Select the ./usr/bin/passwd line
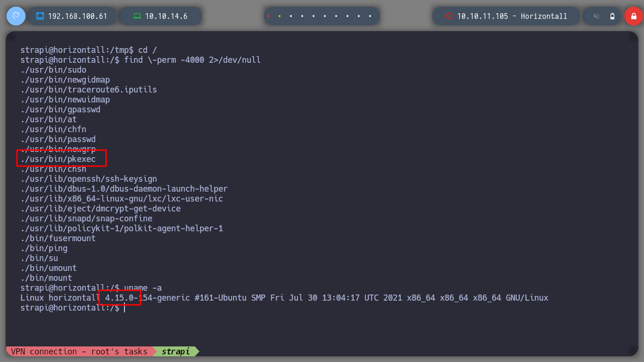This screenshot has width=644, height=362. [x=58, y=139]
